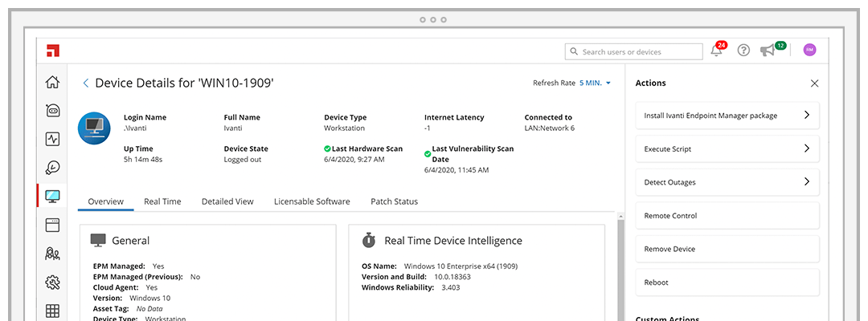Click the Execute Script action label
This screenshot has height=321, width=868.
click(668, 149)
